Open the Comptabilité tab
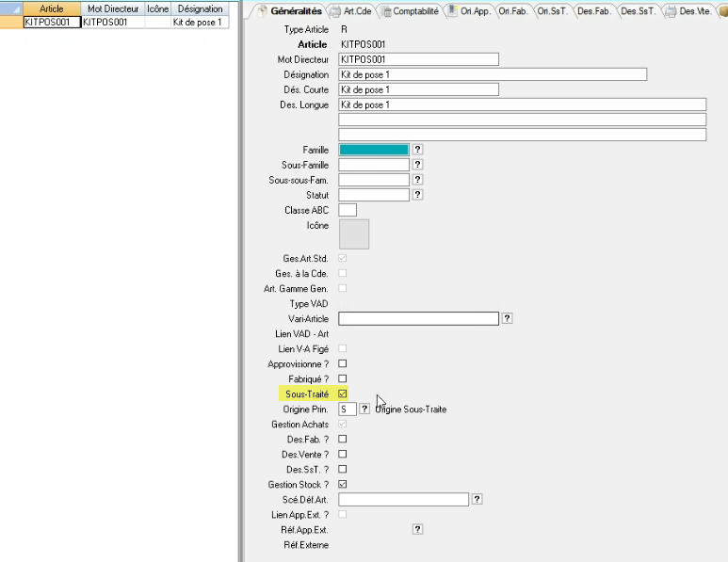 click(x=410, y=11)
